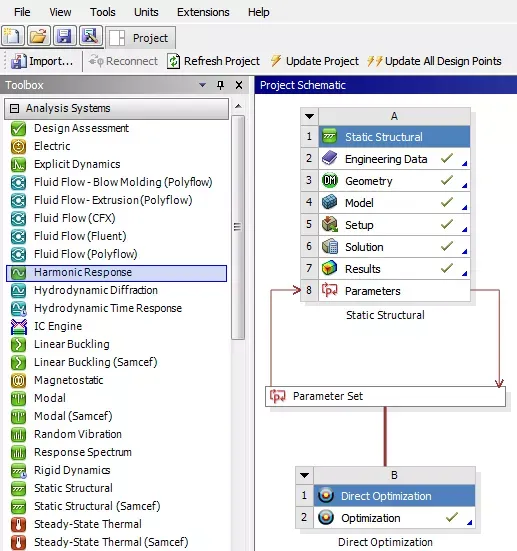Click the Toolbox scroll up arrow
Viewport: 517px width, 551px height.
(238, 106)
